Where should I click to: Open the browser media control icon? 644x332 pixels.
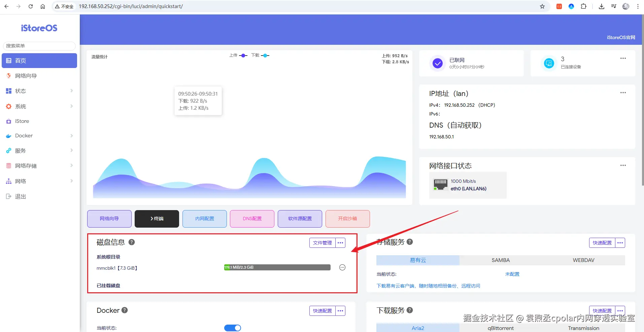614,6
